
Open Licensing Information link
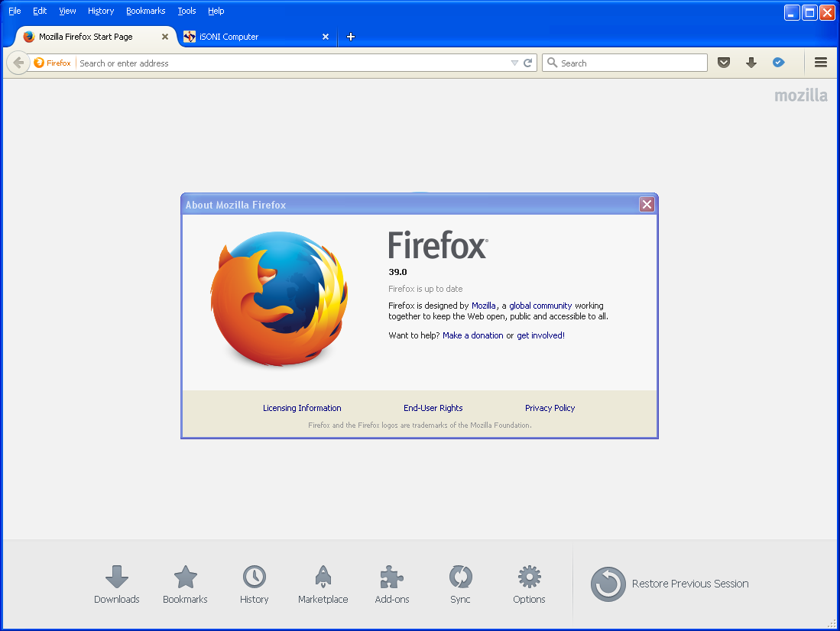coord(302,408)
